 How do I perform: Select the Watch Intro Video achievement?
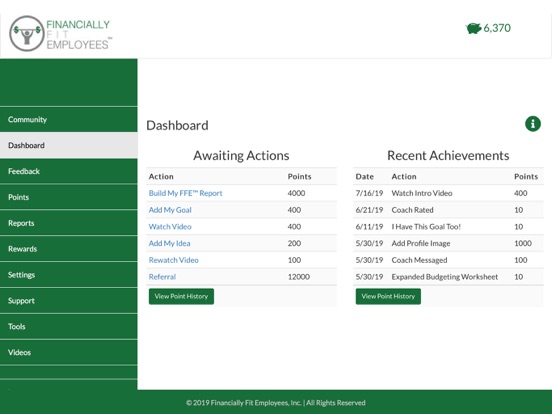[x=422, y=193]
